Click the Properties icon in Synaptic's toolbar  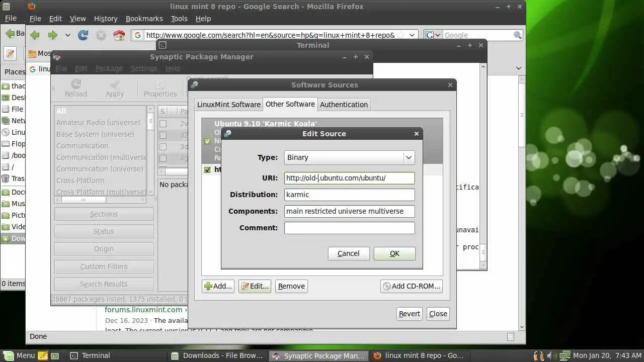160,84
